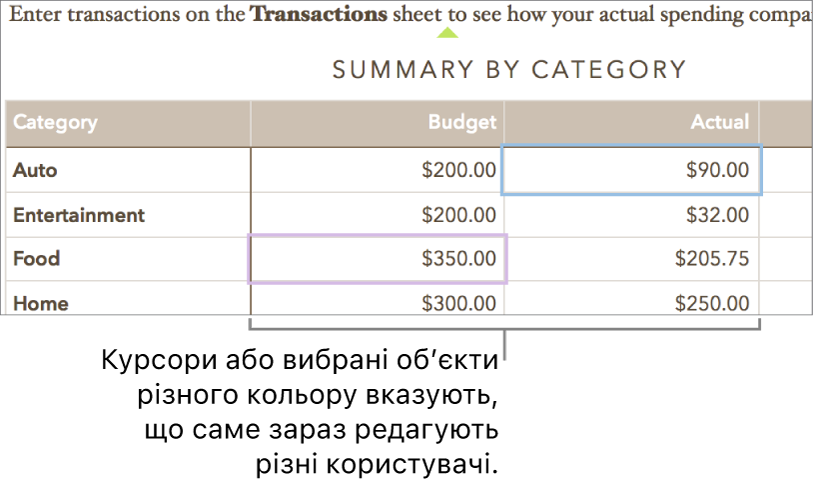Click the Home Actual cell $250.00
The image size is (814, 489).
point(632,302)
